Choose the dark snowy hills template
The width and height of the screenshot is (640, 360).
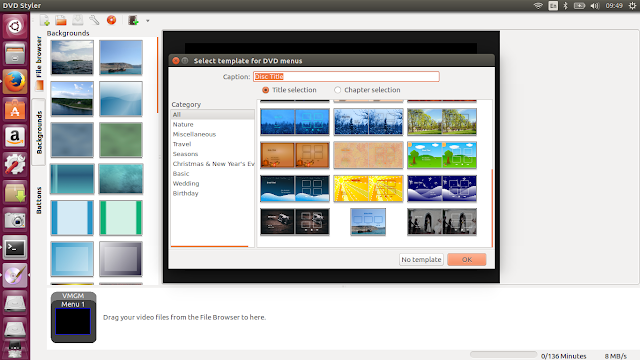coord(295,189)
